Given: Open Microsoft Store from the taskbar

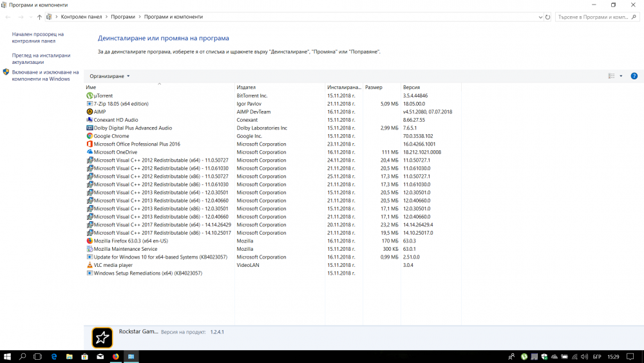Looking at the screenshot, I should 84,357.
